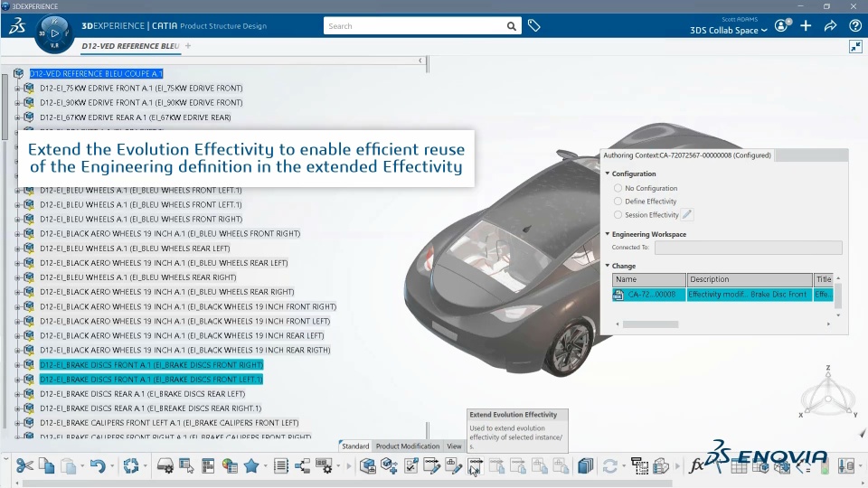Click the drive with gear icon
868x488 pixels.
[165, 466]
